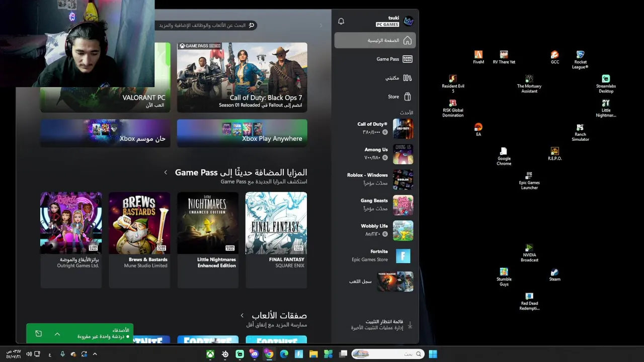Open File Explorer from the taskbar
The height and width of the screenshot is (362, 644).
(x=313, y=354)
